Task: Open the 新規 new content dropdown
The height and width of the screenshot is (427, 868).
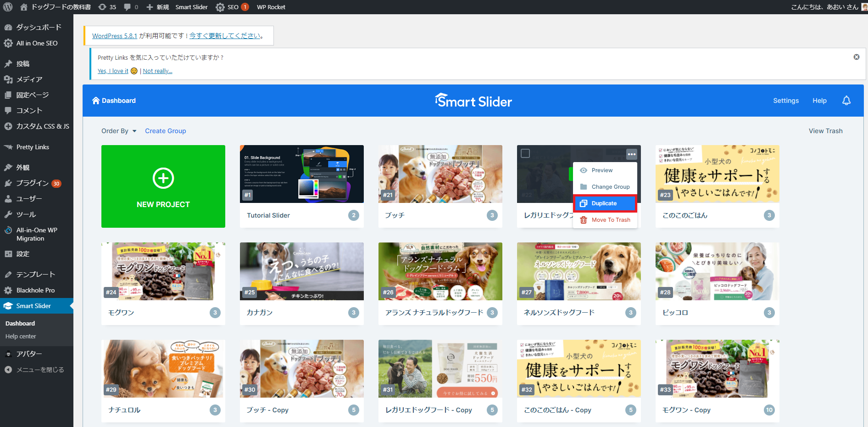Action: point(157,7)
